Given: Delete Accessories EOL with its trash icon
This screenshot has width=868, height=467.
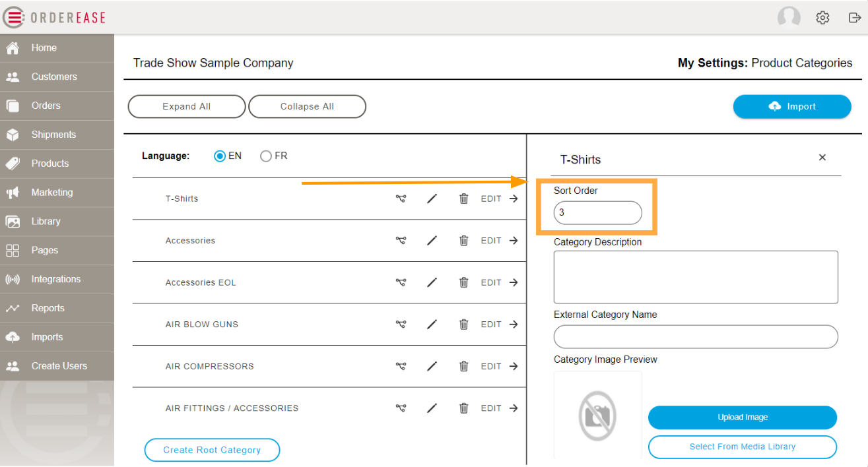Looking at the screenshot, I should point(463,282).
